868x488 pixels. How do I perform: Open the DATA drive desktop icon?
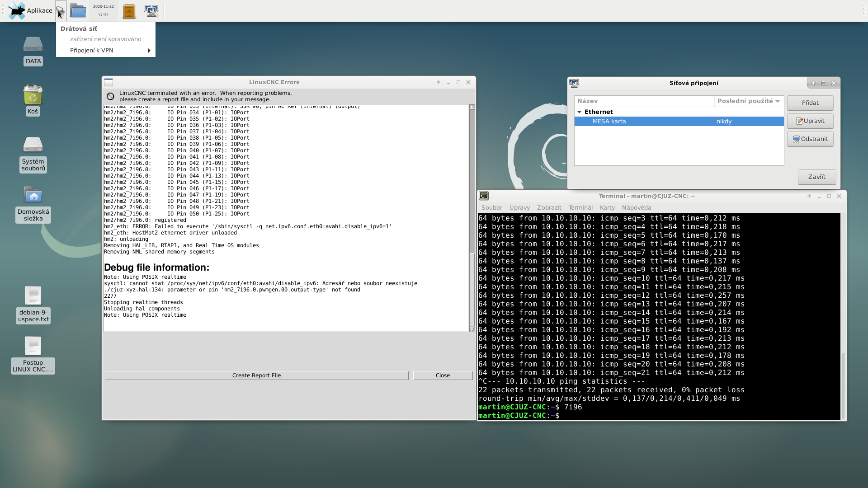pos(33,45)
